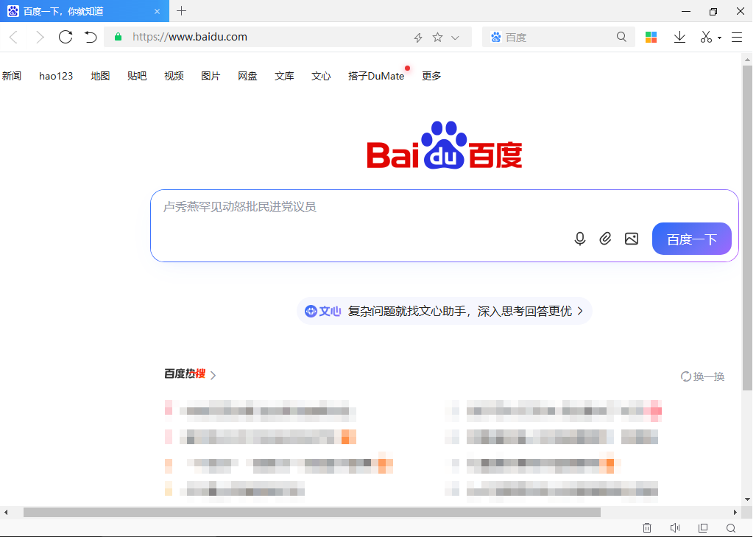The height and width of the screenshot is (537, 756).
Task: Attach a file with the paperclip icon
Action: tap(605, 239)
